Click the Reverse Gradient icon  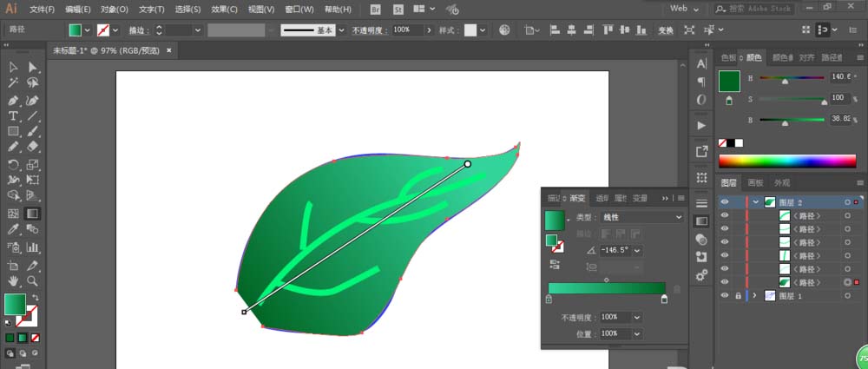click(x=552, y=265)
